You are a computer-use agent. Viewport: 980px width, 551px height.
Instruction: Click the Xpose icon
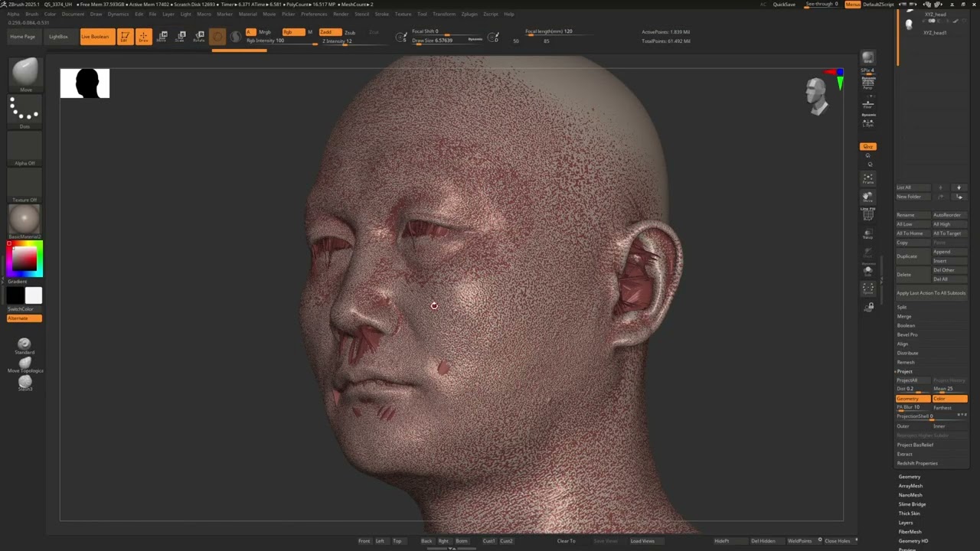[867, 289]
